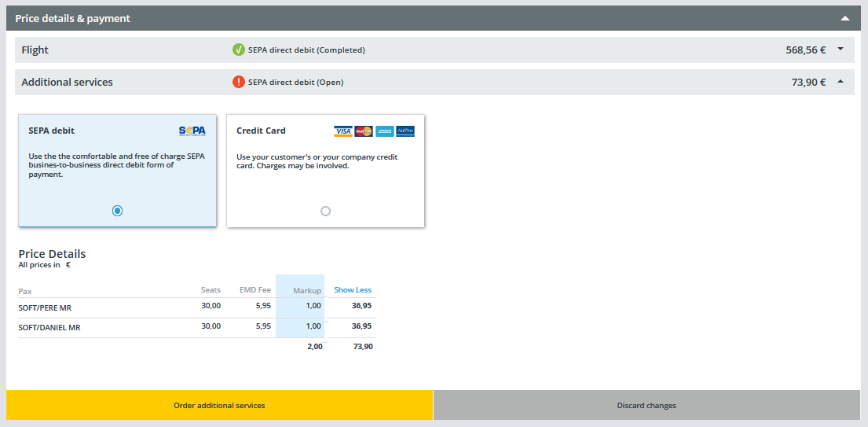868x427 pixels.
Task: Click the SOFT/PERE MR passenger row
Action: (x=45, y=308)
